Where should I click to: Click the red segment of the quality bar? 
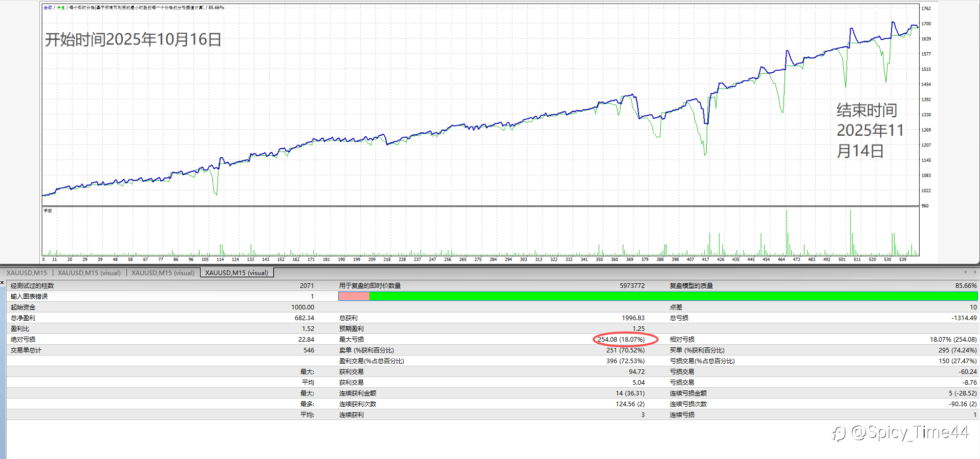pos(354,296)
